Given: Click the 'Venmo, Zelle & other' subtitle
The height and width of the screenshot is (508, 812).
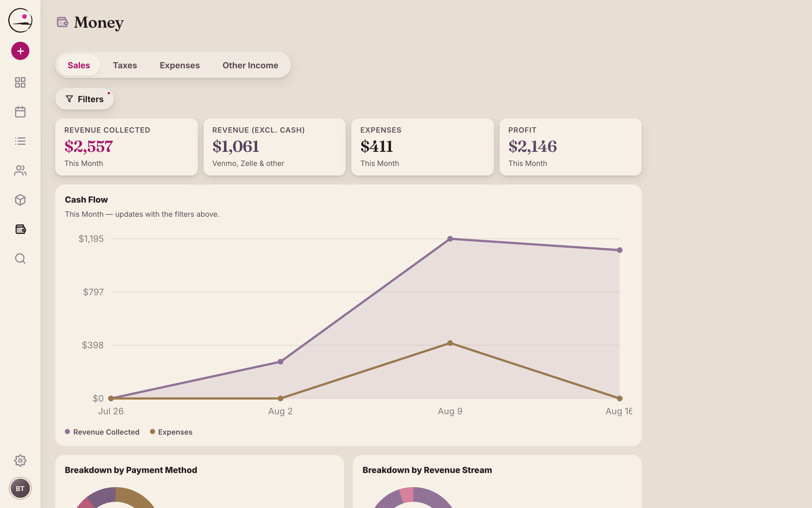Looking at the screenshot, I should click(x=248, y=163).
